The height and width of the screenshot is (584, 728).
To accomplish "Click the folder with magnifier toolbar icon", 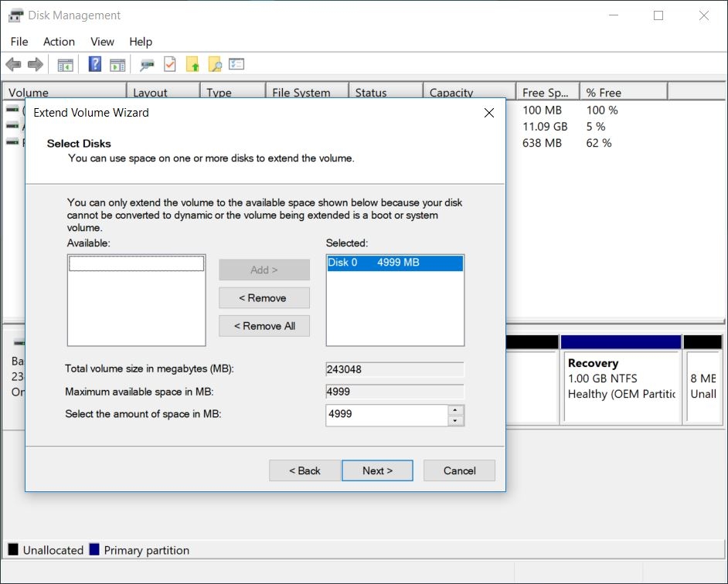I will (214, 63).
